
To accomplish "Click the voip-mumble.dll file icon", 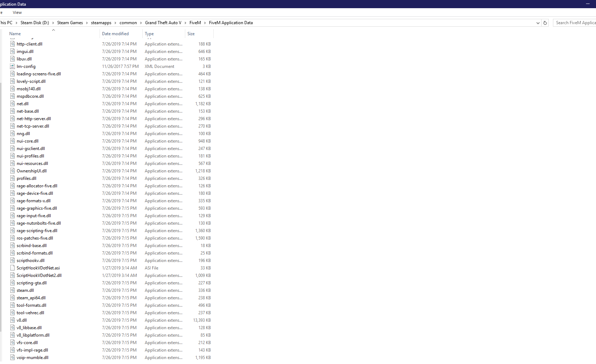I will click(x=12, y=358).
